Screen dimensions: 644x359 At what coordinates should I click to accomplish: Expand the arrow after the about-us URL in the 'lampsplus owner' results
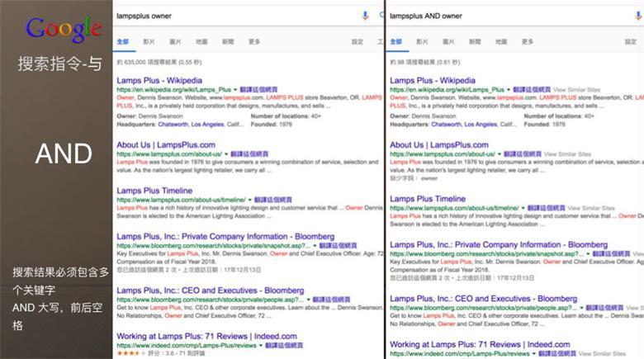pyautogui.click(x=226, y=154)
